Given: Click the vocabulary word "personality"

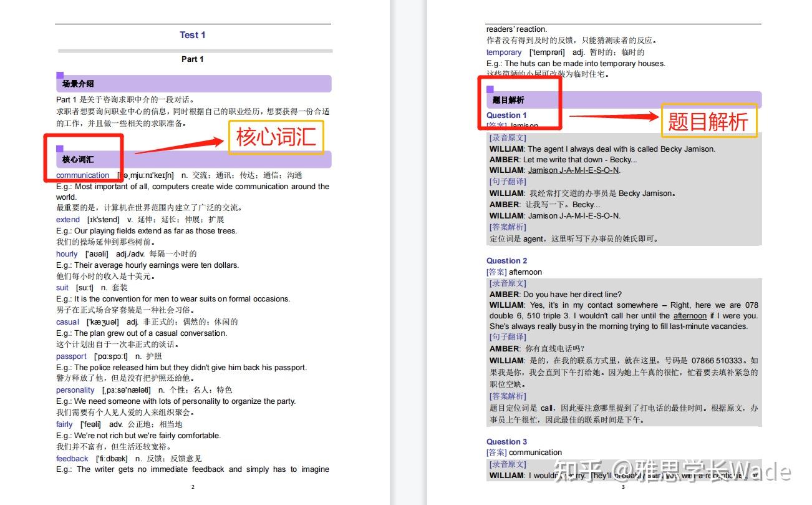Looking at the screenshot, I should 75,390.
